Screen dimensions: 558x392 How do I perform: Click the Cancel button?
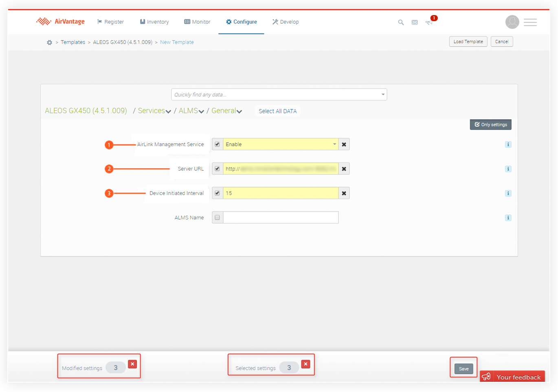[501, 42]
